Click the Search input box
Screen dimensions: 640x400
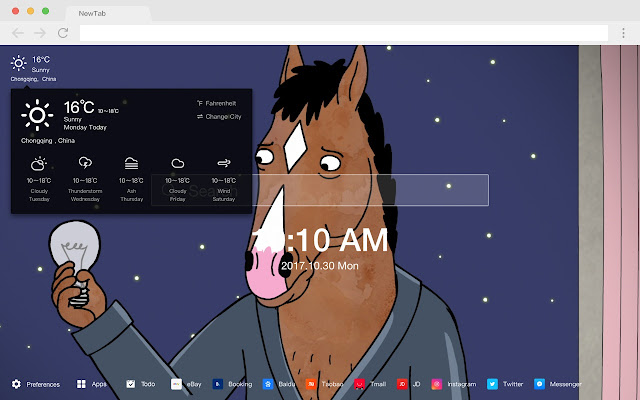pyautogui.click(x=320, y=190)
